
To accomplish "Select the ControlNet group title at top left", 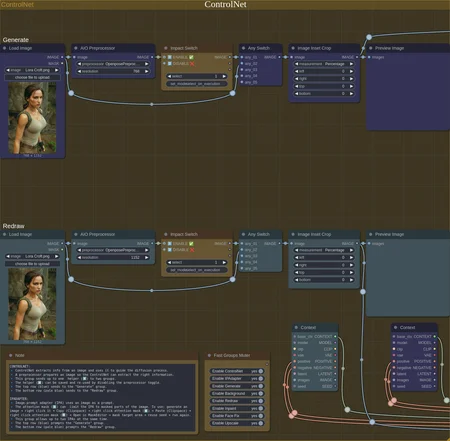I will coord(17,5).
